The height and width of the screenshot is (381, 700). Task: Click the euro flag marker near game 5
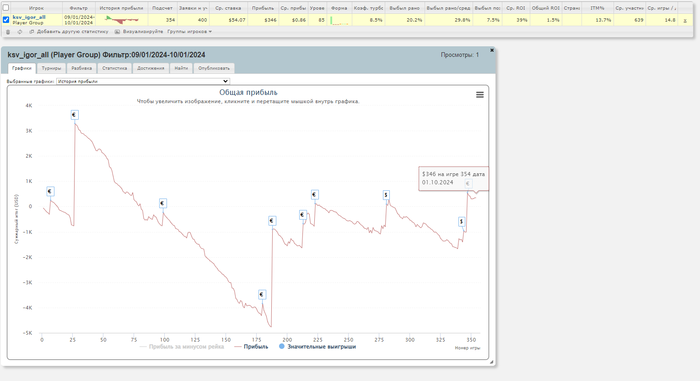[x=50, y=191]
